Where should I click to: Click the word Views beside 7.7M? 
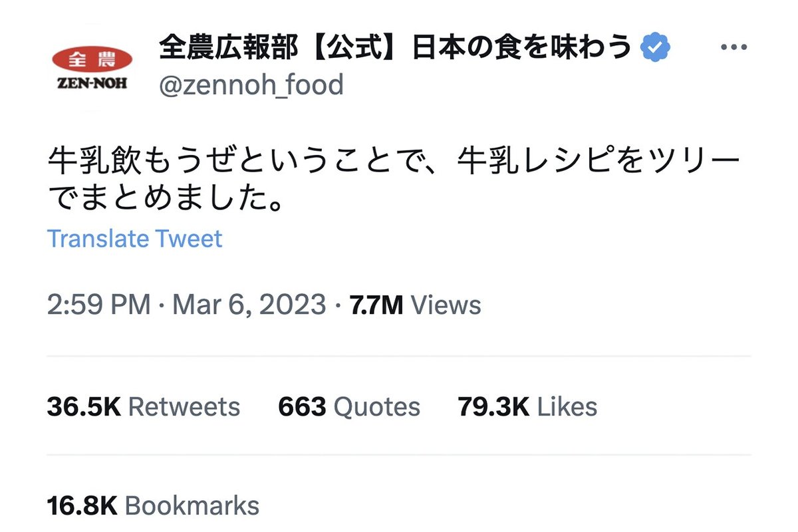446,305
